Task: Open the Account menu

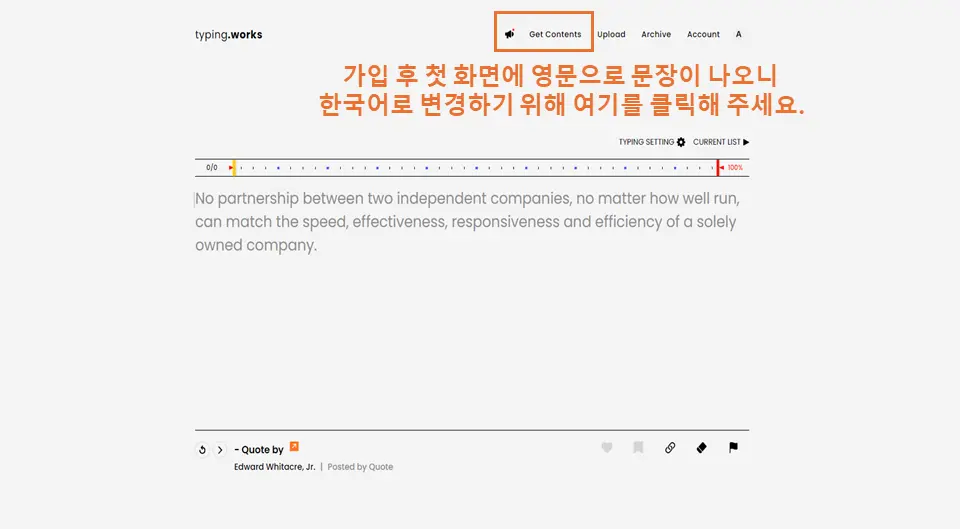Action: pyautogui.click(x=703, y=34)
